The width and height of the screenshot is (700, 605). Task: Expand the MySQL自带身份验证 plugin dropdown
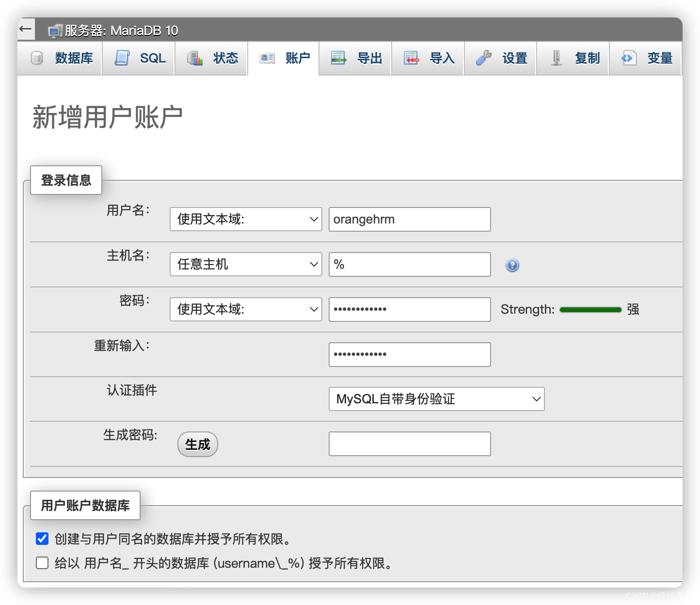pyautogui.click(x=437, y=399)
